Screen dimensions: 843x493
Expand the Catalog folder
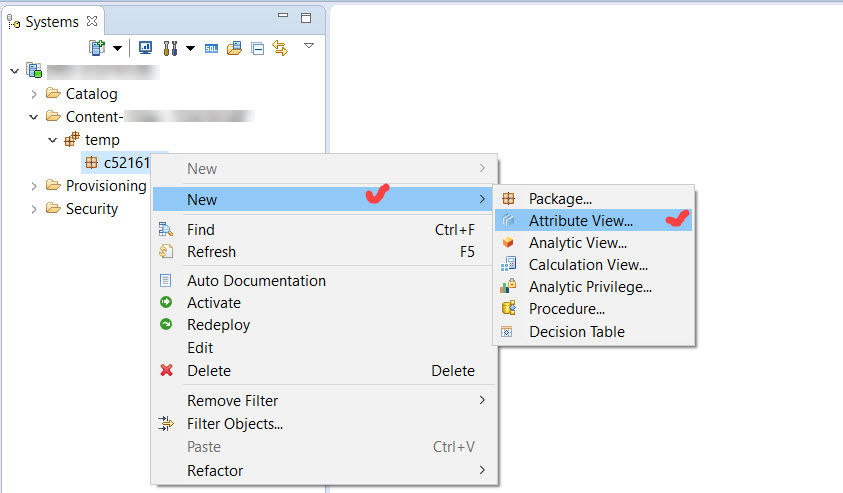point(34,94)
